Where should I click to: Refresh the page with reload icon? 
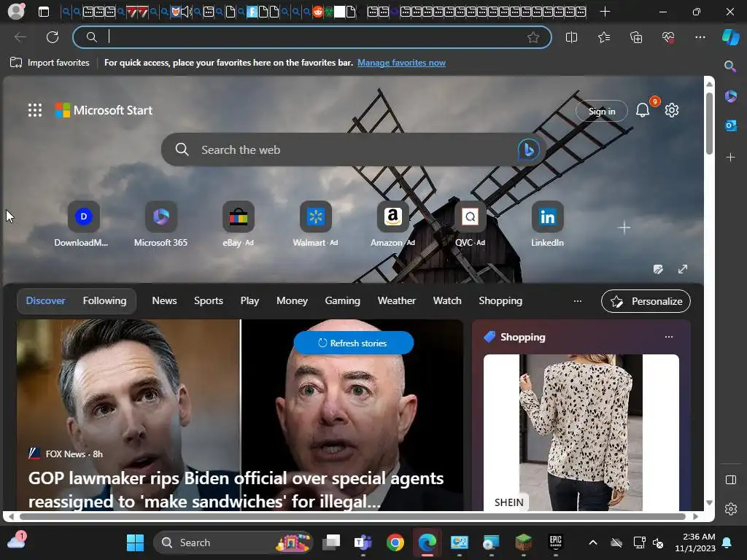53,37
